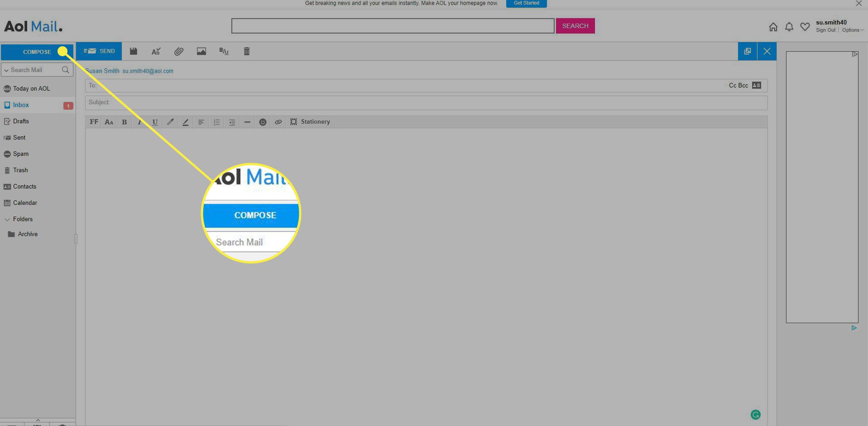Viewport: 868px width, 426px height.
Task: Click the Get Started banner button
Action: point(527,3)
